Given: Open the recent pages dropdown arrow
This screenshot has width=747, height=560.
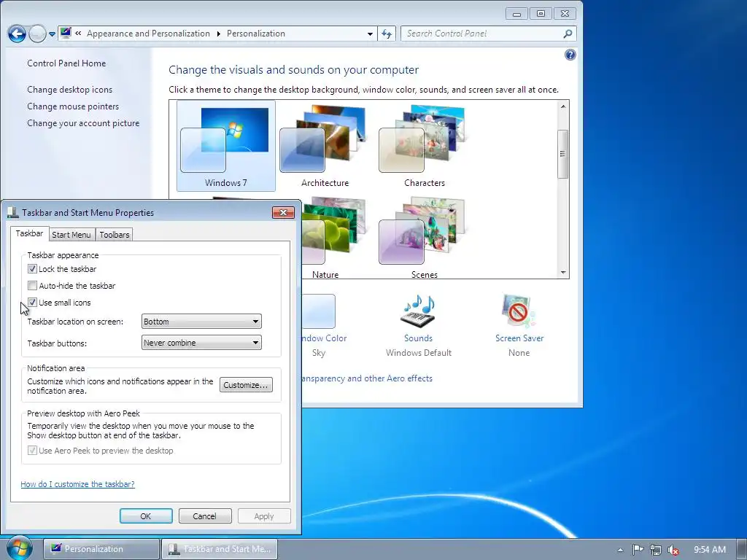Looking at the screenshot, I should [x=52, y=34].
